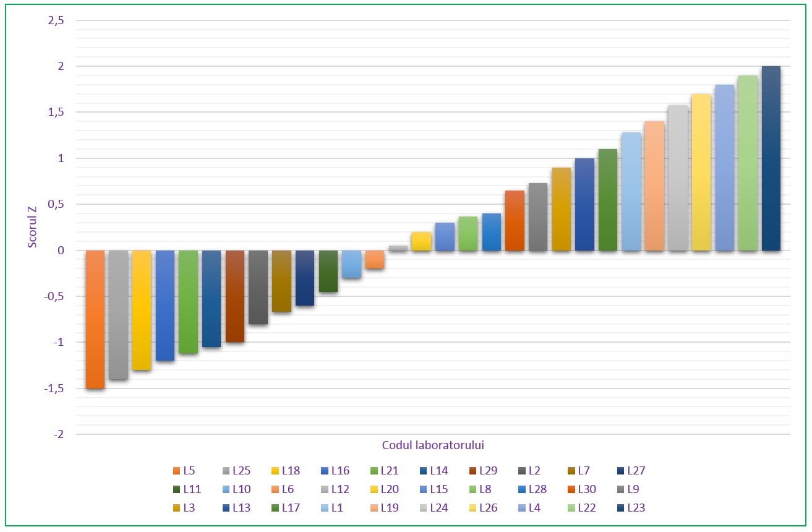The image size is (812, 532).
Task: Choose legend entry L20
Action: 385,490
